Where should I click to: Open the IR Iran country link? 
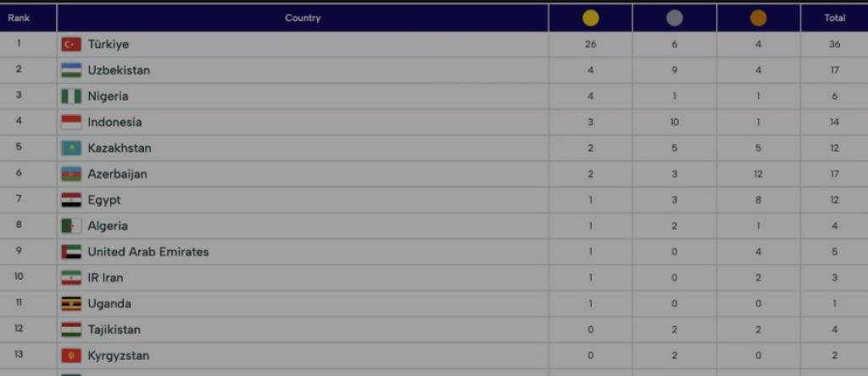(x=105, y=278)
